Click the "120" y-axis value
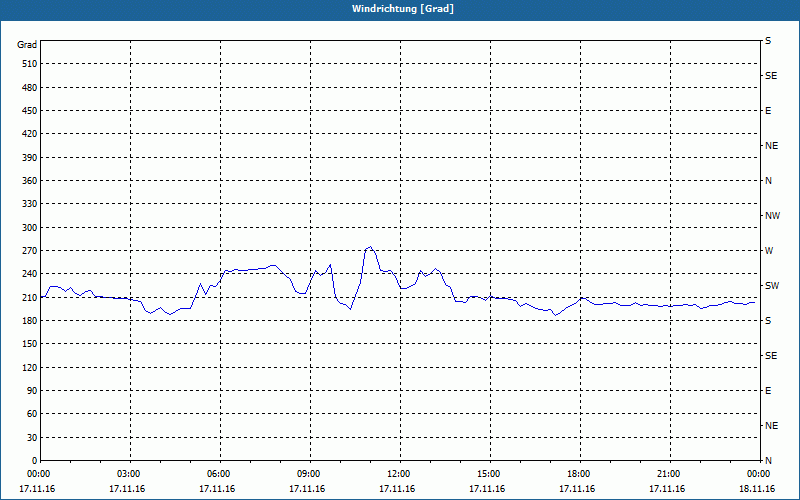 pos(29,367)
